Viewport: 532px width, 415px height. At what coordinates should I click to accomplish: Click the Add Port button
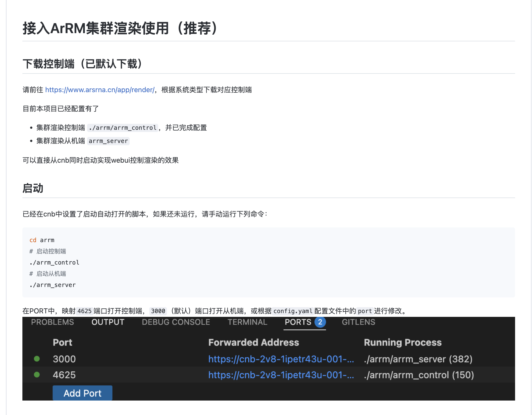point(82,393)
